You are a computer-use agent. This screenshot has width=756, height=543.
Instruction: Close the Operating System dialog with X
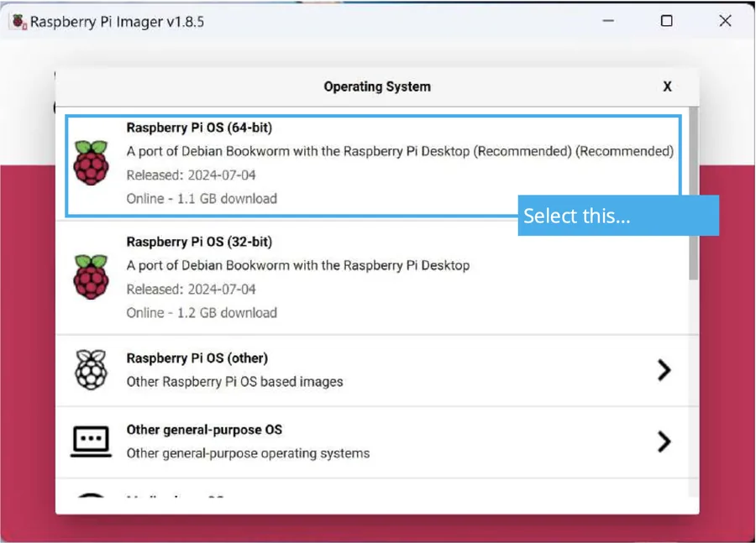[x=667, y=86]
